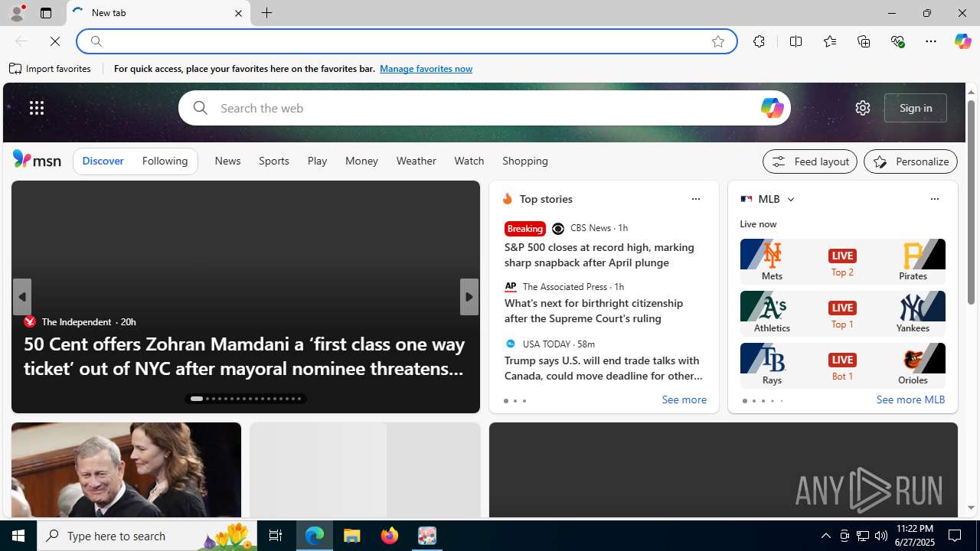Click the Personalize button
Viewport: 980px width, 551px height.
[x=910, y=161]
